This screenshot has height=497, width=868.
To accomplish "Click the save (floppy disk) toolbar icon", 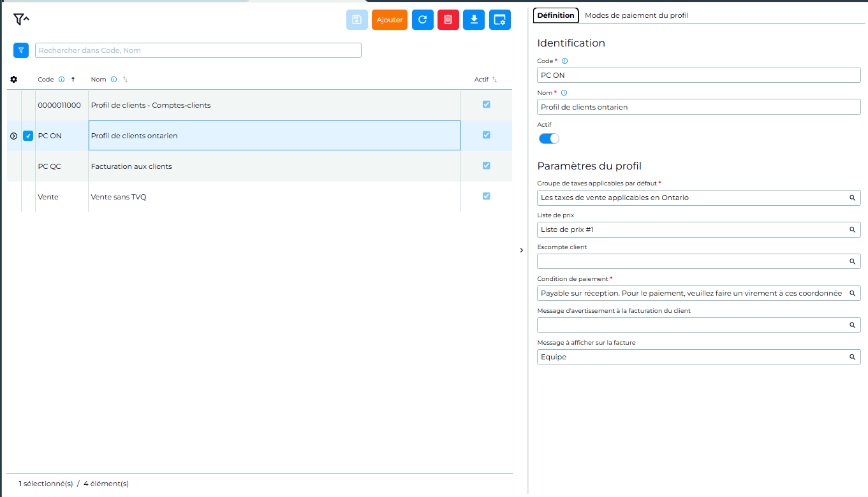I will [x=357, y=20].
